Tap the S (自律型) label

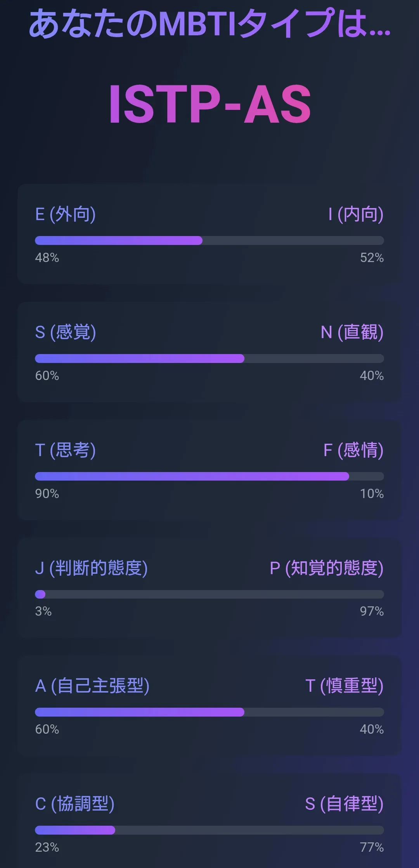click(345, 804)
